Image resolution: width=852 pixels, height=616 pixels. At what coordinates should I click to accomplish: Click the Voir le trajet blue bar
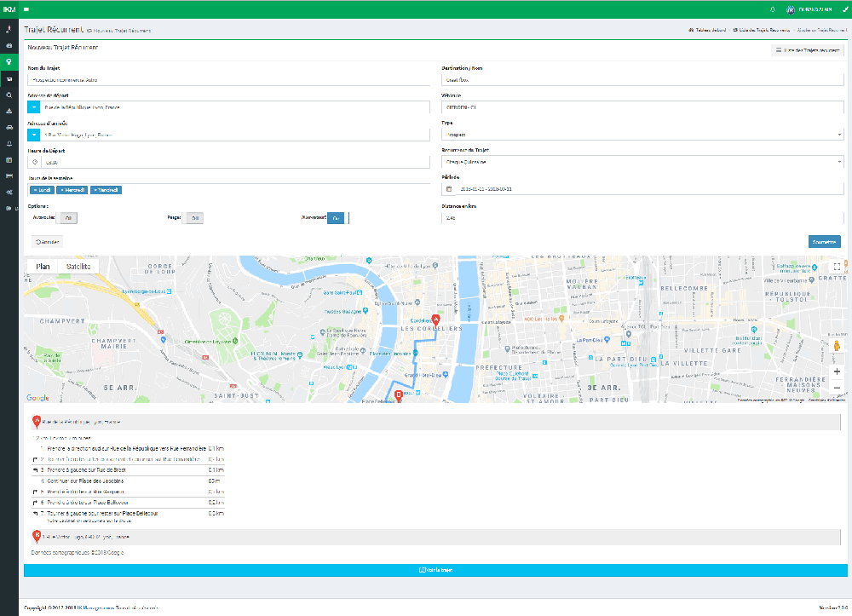pos(435,570)
